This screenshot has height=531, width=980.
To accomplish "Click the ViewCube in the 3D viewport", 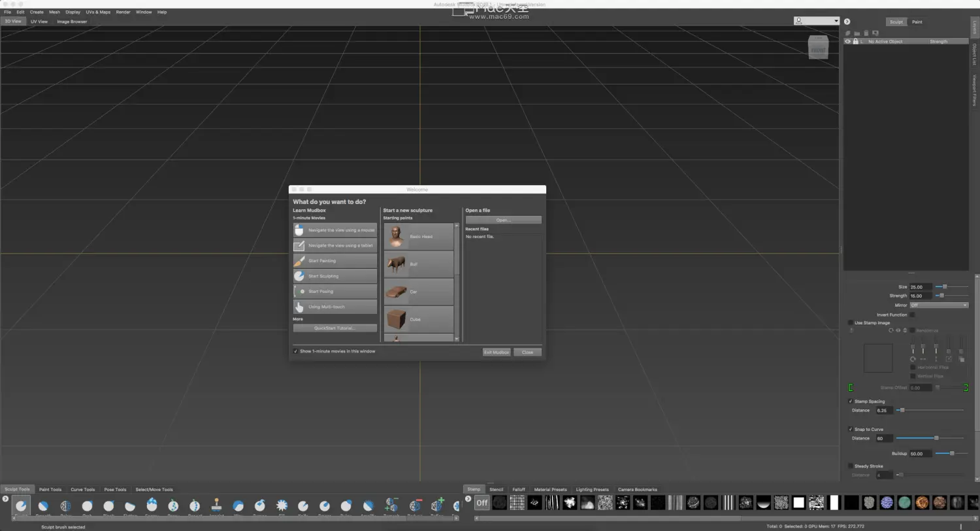I will pos(818,47).
